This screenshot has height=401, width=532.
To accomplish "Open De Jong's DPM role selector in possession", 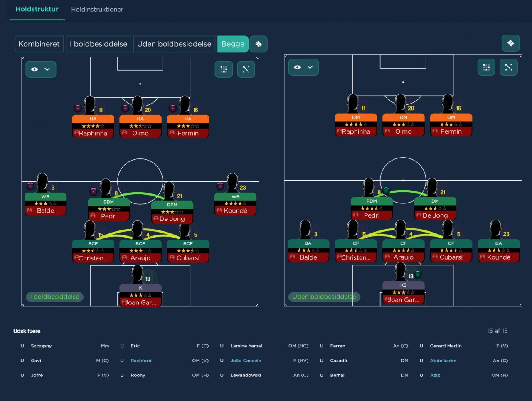I will [x=172, y=205].
